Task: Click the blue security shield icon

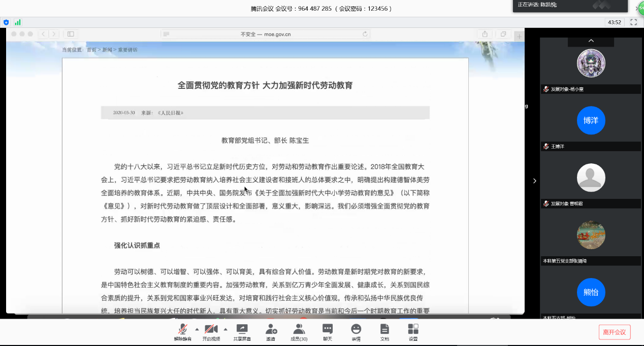Action: (6, 22)
